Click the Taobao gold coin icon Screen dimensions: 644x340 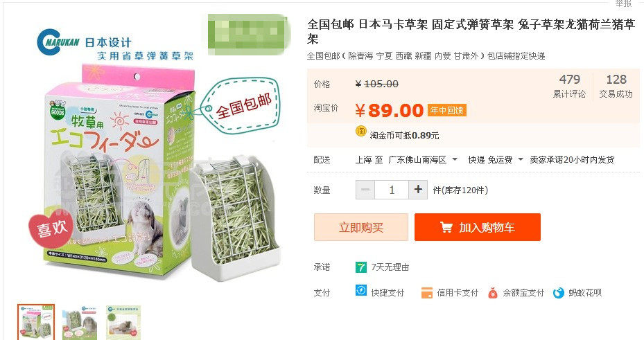pos(360,132)
